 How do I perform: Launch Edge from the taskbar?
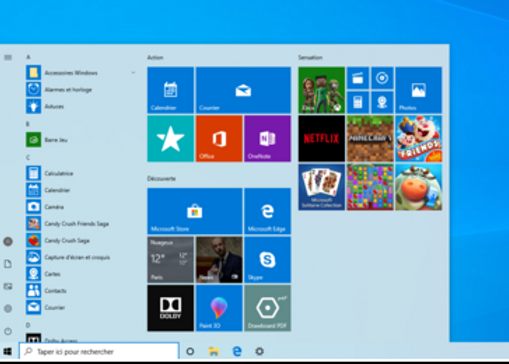[x=237, y=351]
